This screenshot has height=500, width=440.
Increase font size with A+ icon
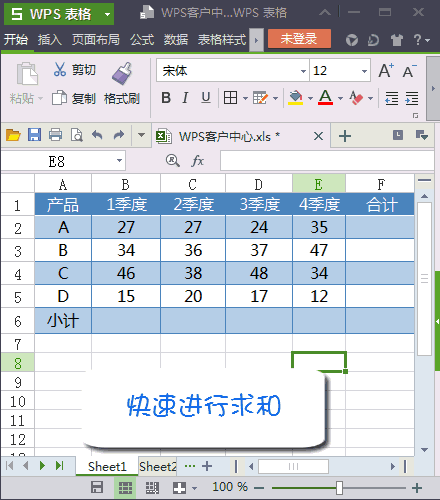386,70
